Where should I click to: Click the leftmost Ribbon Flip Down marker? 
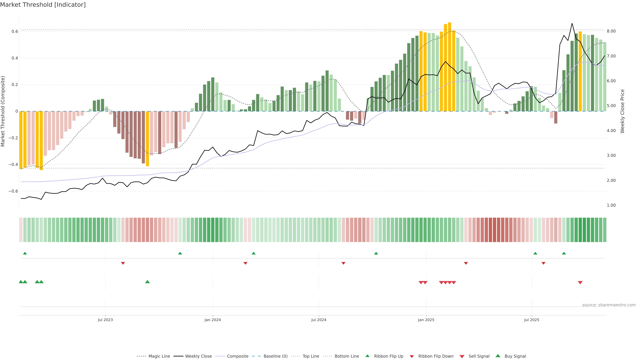123,263
